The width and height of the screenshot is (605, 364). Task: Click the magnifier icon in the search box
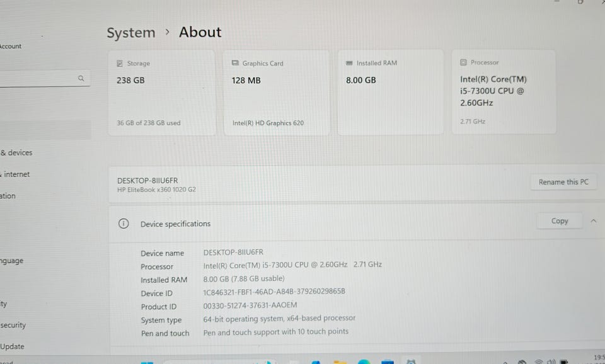81,78
